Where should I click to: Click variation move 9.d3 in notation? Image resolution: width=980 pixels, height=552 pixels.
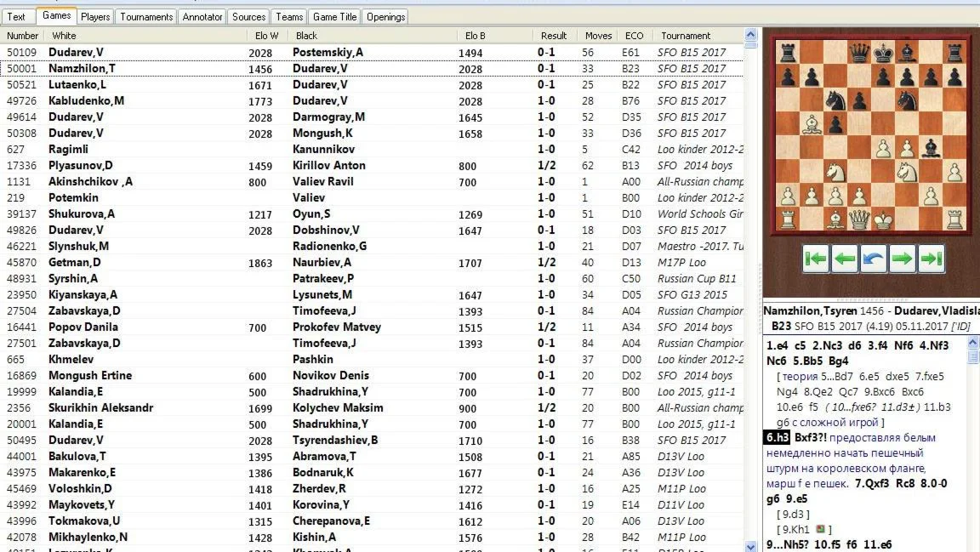click(x=793, y=514)
